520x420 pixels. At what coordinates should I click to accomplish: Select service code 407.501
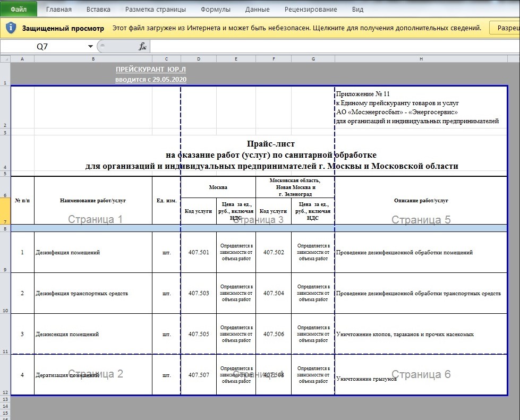pos(199,252)
